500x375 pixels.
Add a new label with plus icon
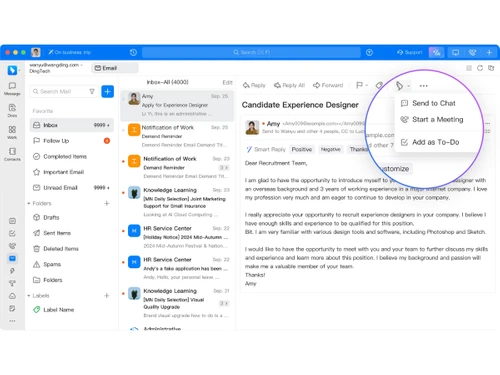pos(107,296)
